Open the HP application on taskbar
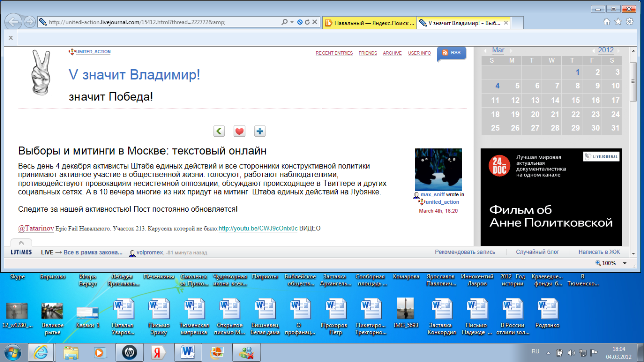The image size is (644, 362). [x=129, y=352]
